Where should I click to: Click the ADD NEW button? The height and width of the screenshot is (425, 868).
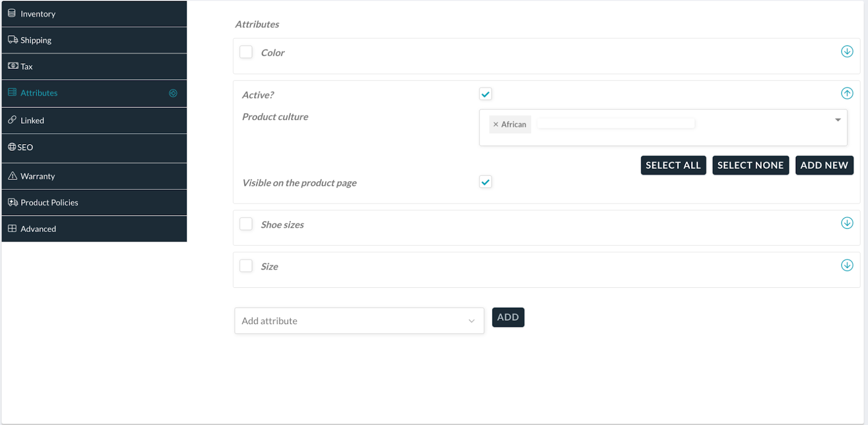click(824, 165)
